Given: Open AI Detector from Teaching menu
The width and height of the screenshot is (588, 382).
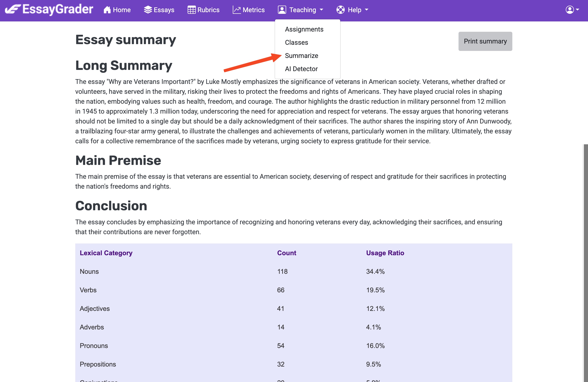Looking at the screenshot, I should click(x=301, y=69).
